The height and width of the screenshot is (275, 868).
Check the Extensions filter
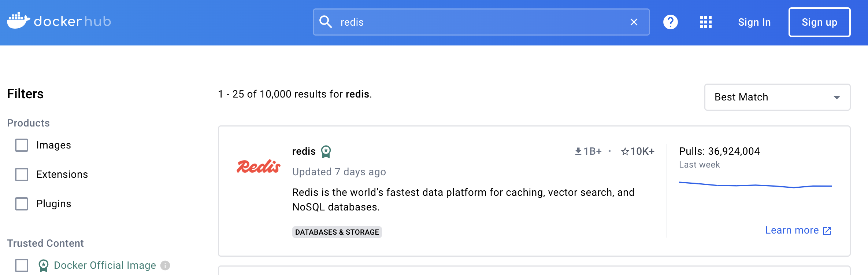pyautogui.click(x=22, y=175)
